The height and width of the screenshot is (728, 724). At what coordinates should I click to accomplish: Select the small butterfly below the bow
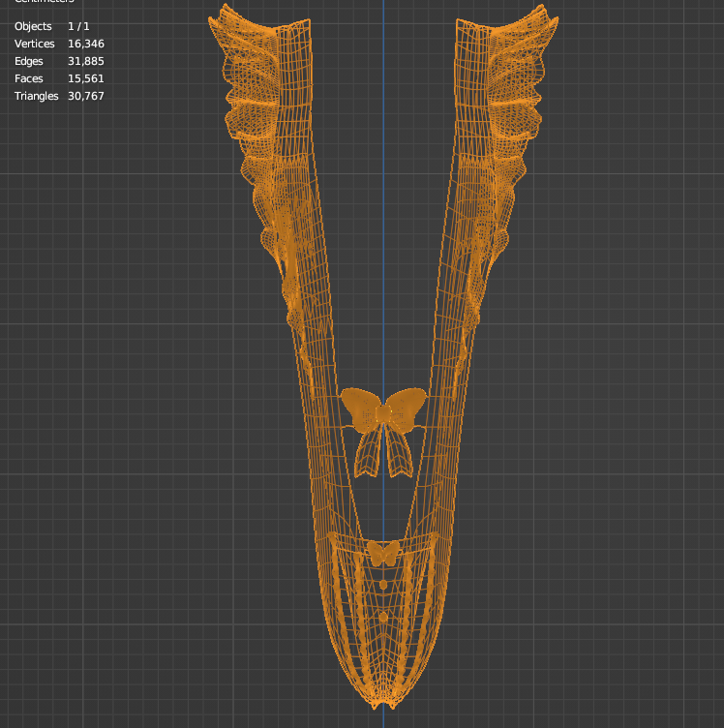383,553
